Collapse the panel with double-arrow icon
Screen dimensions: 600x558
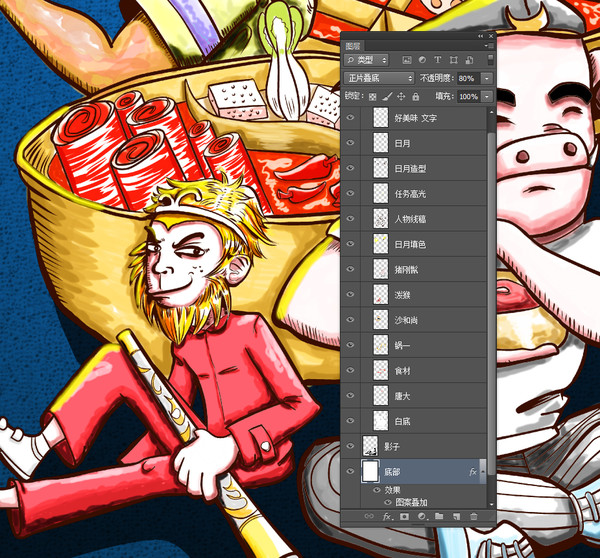tap(480, 36)
